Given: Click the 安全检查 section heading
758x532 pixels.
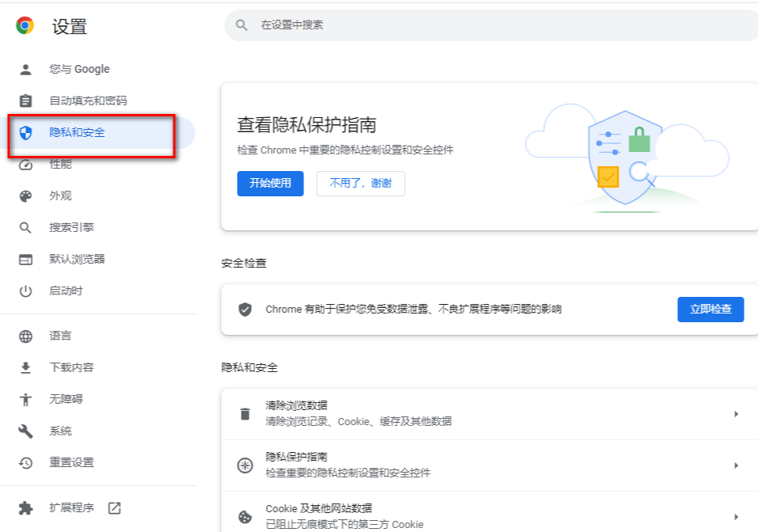Looking at the screenshot, I should coord(244,264).
